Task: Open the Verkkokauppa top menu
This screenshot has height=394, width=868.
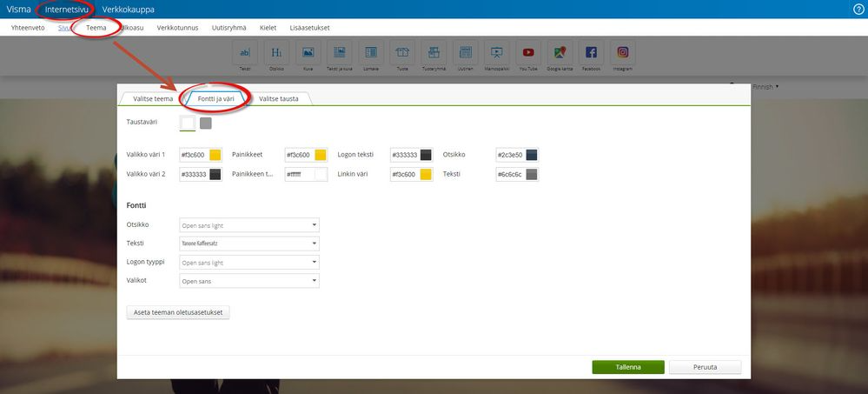Action: coord(129,10)
